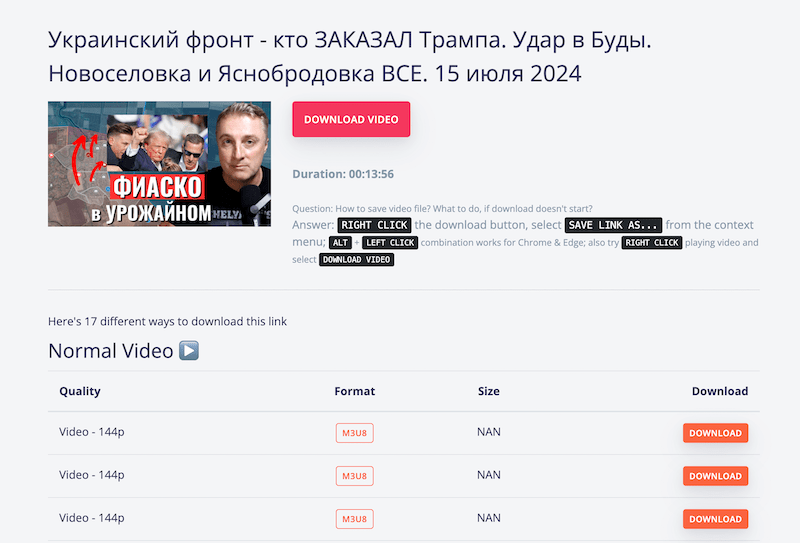The height and width of the screenshot is (543, 800).
Task: Download the first Video - 144p row
Action: pyautogui.click(x=715, y=433)
